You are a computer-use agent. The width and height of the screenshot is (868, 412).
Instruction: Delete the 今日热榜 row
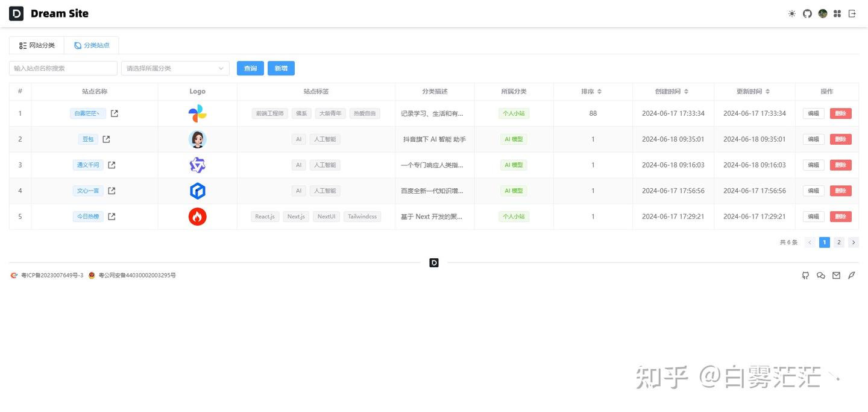841,217
